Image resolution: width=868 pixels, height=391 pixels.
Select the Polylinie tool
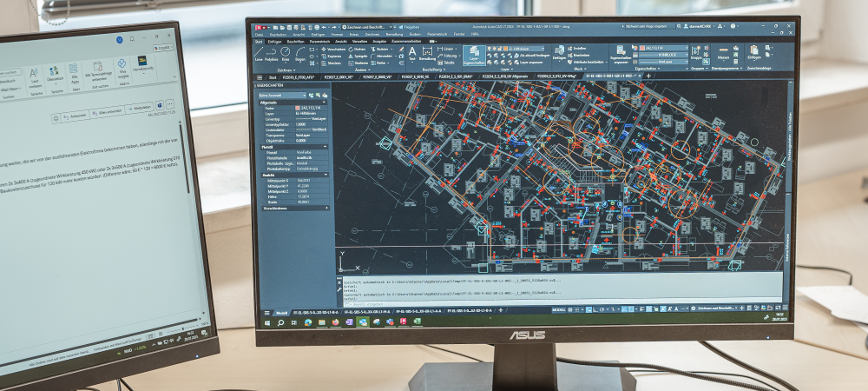[272, 54]
